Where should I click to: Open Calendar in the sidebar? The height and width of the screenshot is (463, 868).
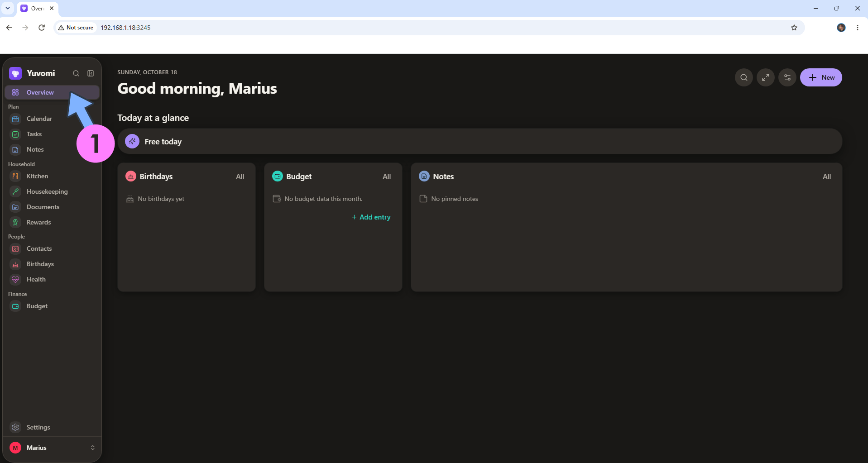click(x=52, y=119)
